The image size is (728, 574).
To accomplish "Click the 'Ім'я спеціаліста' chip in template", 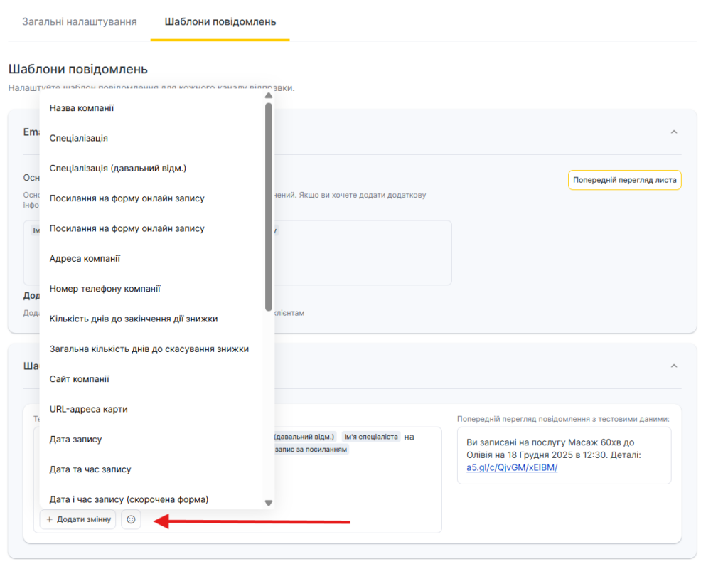I will tap(370, 437).
